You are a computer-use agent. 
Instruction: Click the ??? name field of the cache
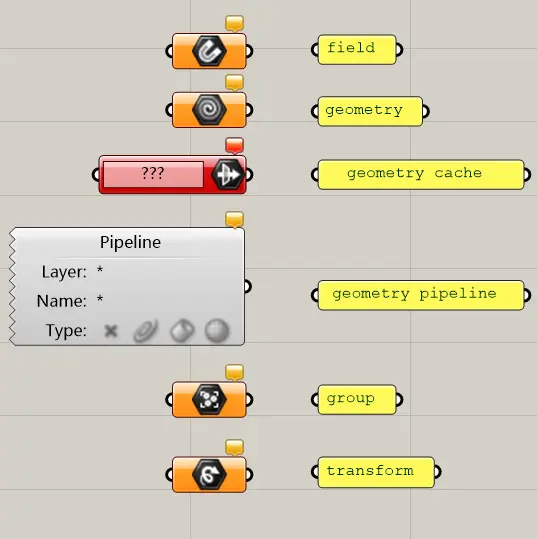click(x=153, y=174)
